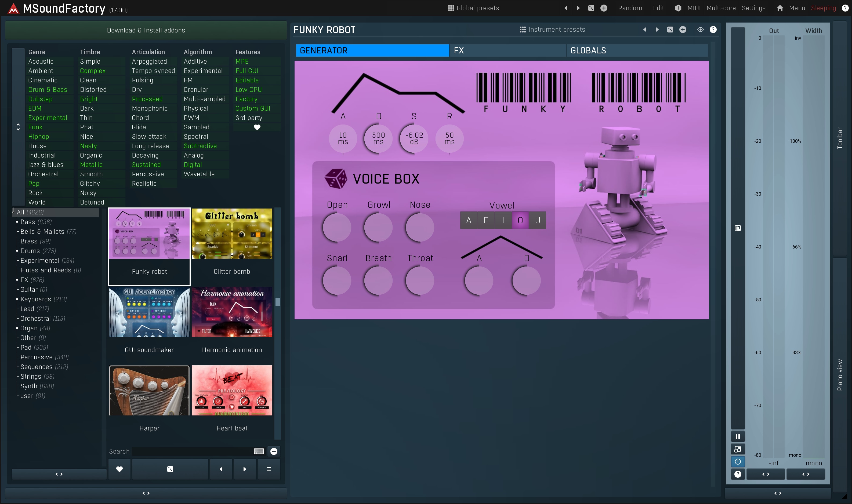Expand the Bass category tree
The height and width of the screenshot is (504, 852).
coord(17,222)
